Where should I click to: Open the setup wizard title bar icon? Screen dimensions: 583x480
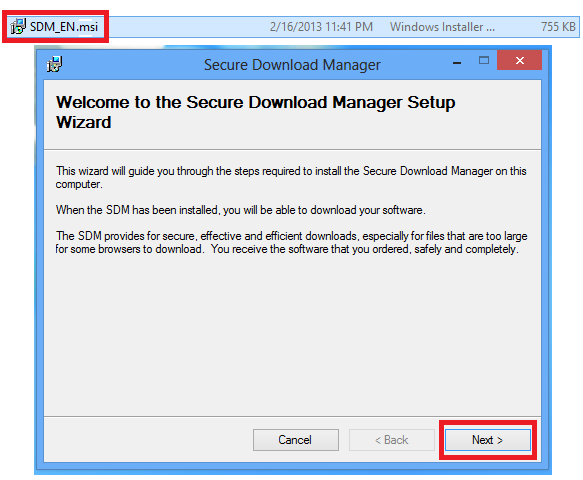point(54,64)
